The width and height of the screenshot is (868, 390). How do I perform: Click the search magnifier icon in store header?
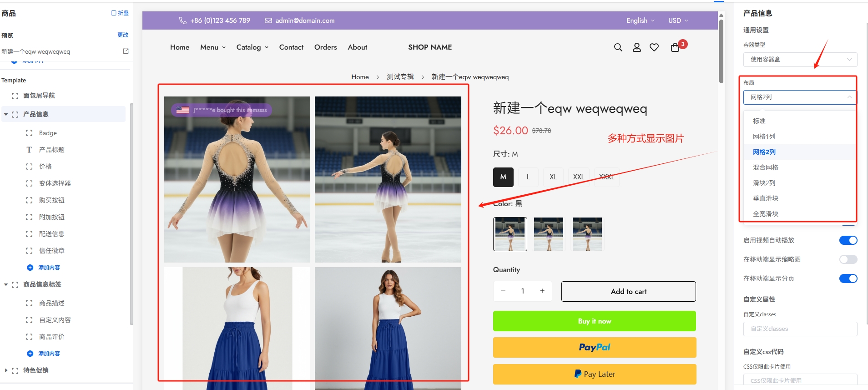pos(618,47)
